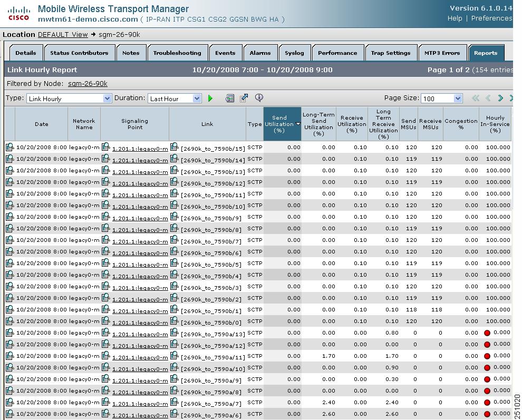Open row icon left of date for 2690k_to_7590b/3

tap(9, 286)
